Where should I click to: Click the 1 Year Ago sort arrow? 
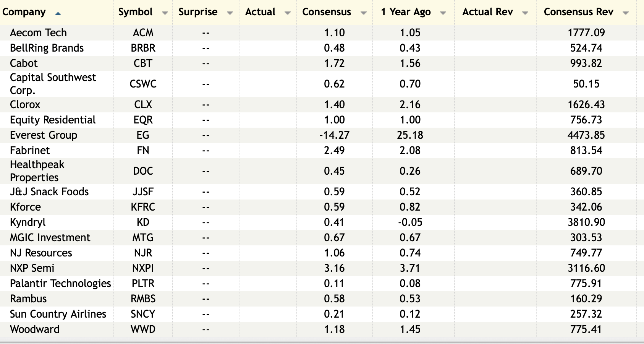443,13
